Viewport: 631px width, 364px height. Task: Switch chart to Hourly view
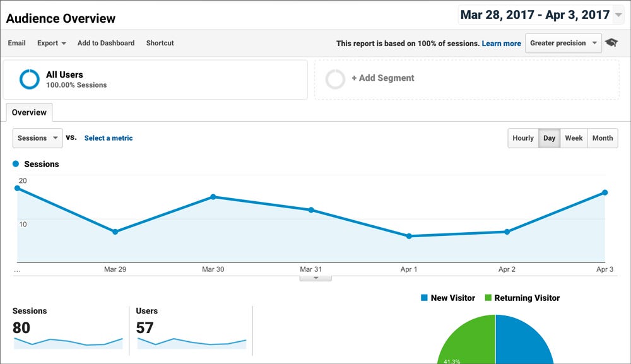[x=522, y=138]
